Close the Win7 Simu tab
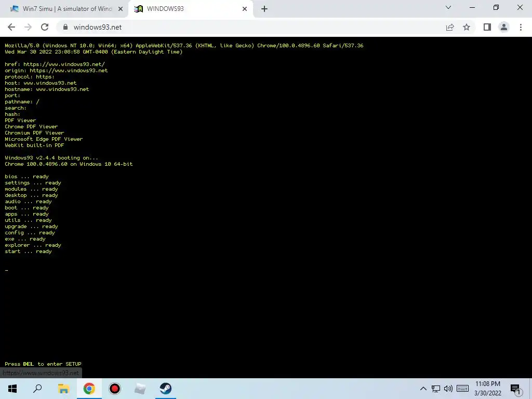532x399 pixels. click(x=121, y=9)
